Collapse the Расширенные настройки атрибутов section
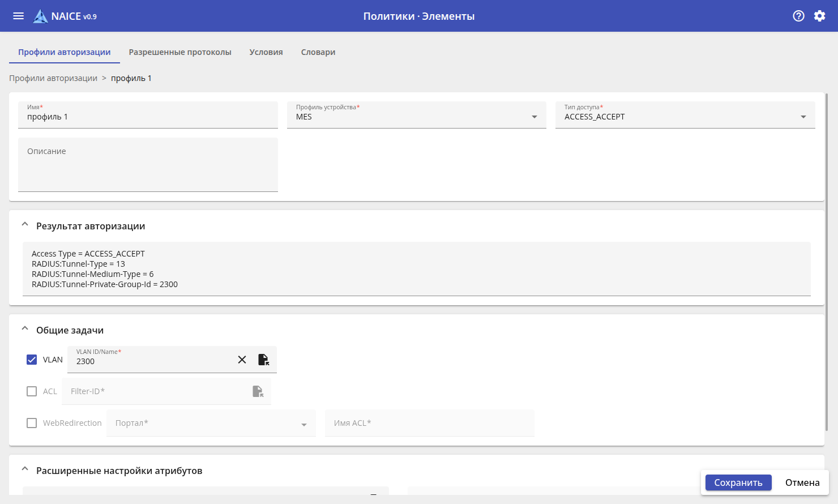 25,469
